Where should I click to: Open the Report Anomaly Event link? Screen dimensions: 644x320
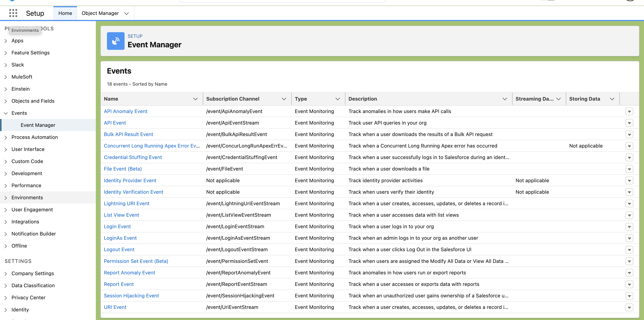(130, 273)
